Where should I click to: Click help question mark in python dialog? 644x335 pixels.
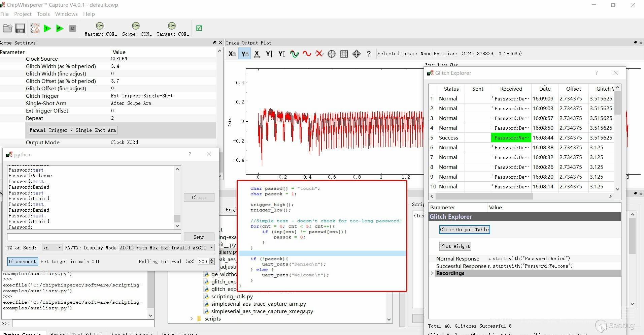tap(190, 154)
